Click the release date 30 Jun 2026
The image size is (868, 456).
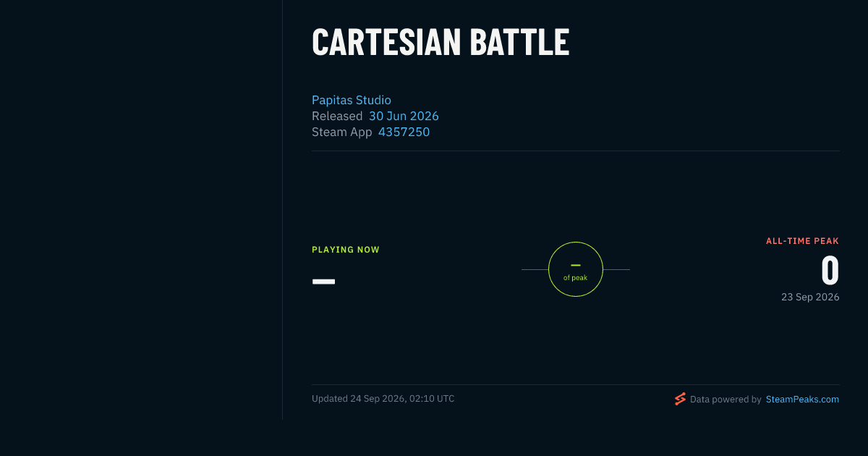pyautogui.click(x=404, y=116)
